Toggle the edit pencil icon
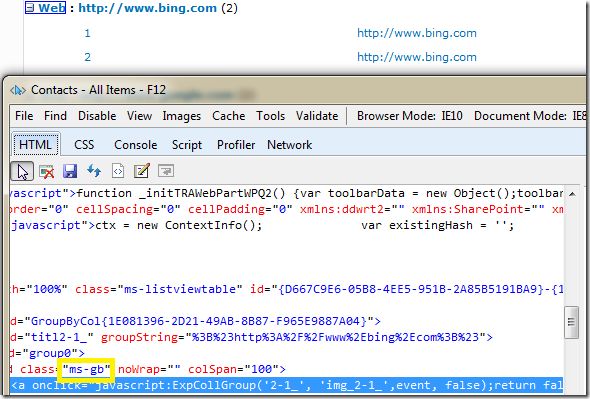The image size is (590, 399). tap(142, 171)
